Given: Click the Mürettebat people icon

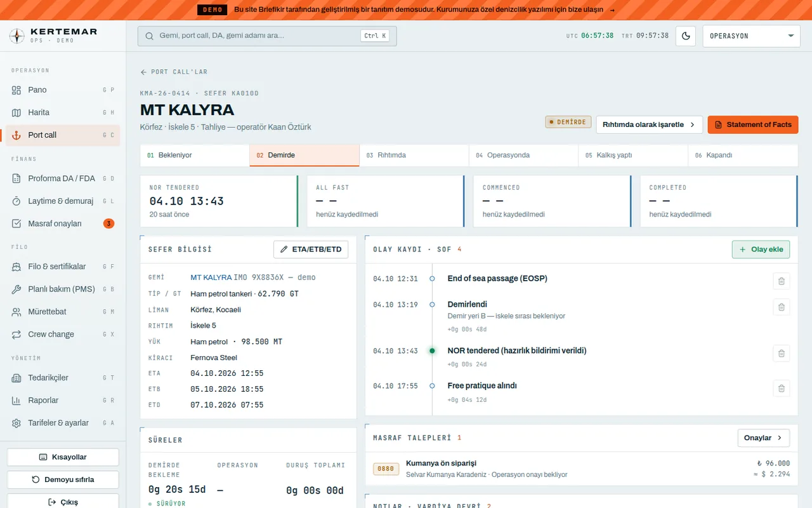Looking at the screenshot, I should tap(16, 312).
